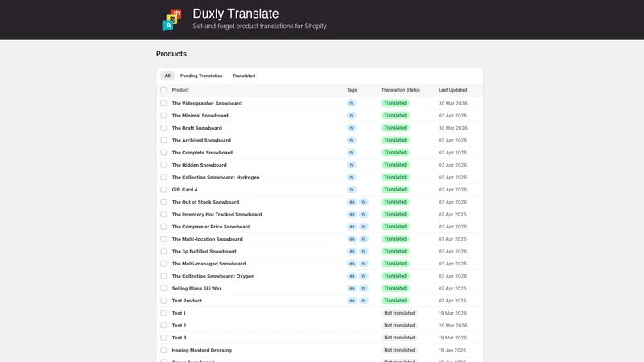Click the Duxly Translate logo icon
Screen dimensions: 644x362
click(x=171, y=20)
